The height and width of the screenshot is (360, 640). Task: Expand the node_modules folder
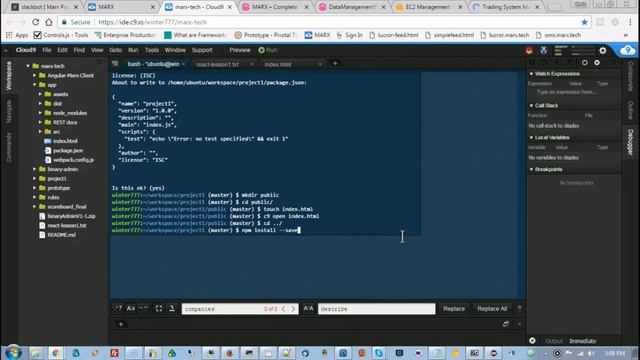coord(40,113)
